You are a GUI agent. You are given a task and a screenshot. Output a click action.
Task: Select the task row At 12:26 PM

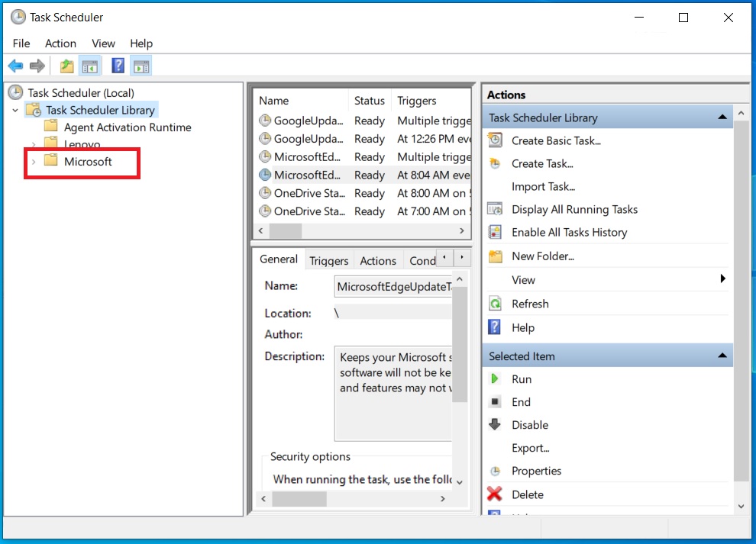pos(363,139)
